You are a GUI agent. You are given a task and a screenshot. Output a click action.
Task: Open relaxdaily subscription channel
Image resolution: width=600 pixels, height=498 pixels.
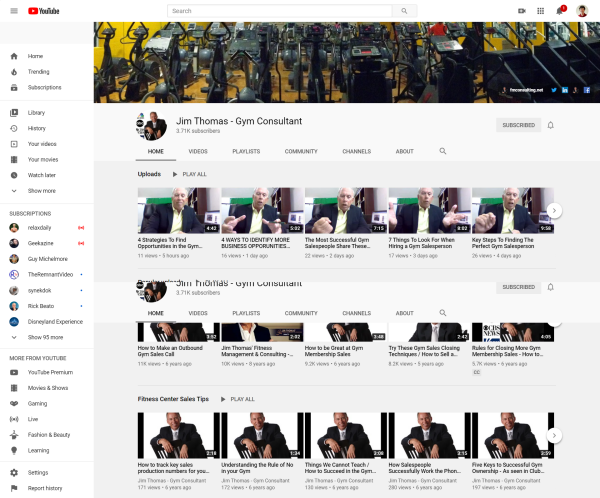(x=47, y=228)
